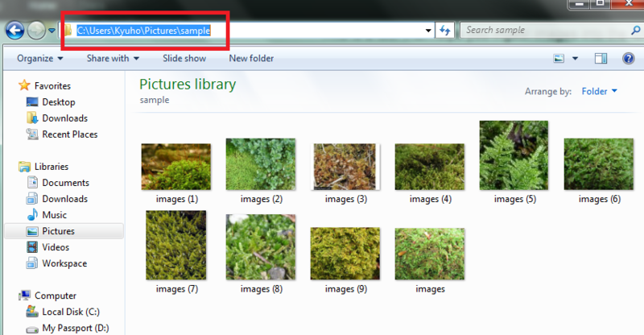This screenshot has width=644, height=335.
Task: Open the Videos library
Action: 56,247
